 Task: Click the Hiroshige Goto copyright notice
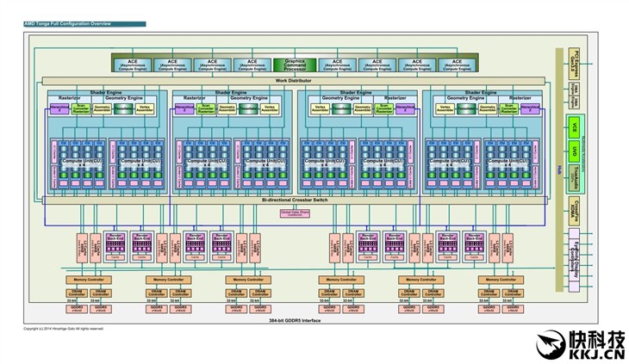64,329
